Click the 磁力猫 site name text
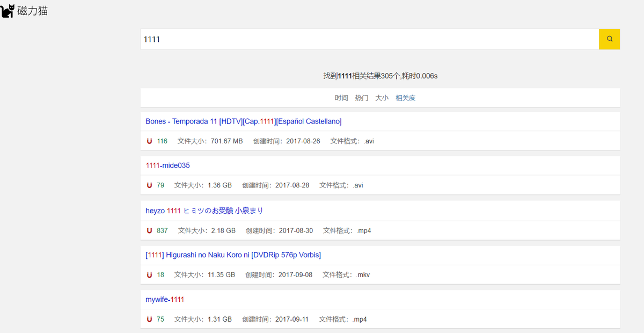 tap(33, 10)
